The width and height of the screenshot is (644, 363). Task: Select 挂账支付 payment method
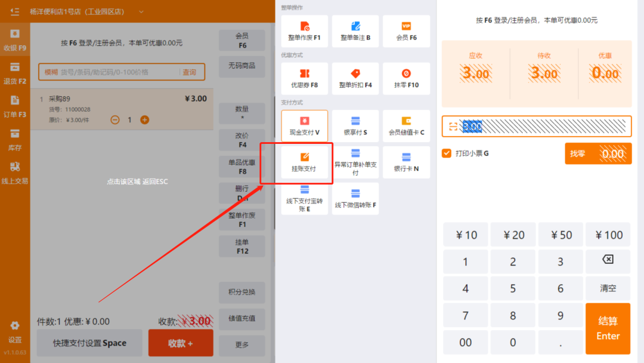304,162
